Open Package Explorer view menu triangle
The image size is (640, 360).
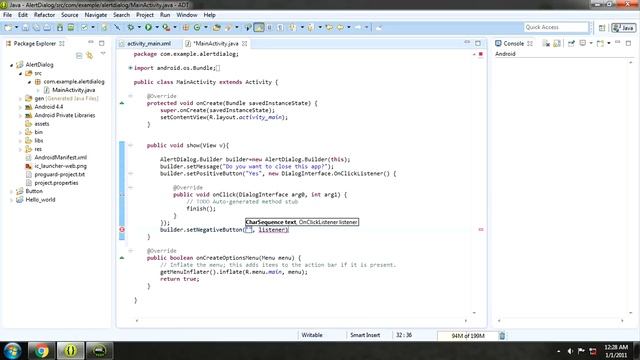click(103, 53)
